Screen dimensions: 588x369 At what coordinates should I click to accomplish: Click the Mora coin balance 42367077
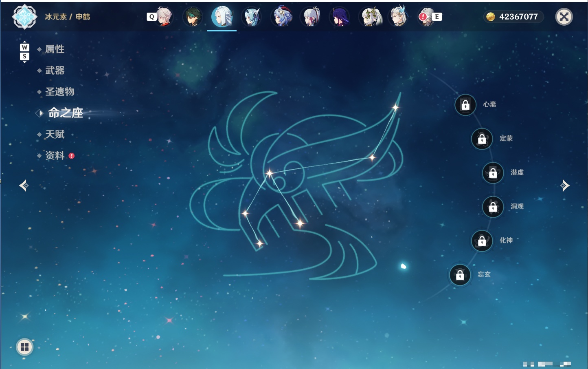513,17
